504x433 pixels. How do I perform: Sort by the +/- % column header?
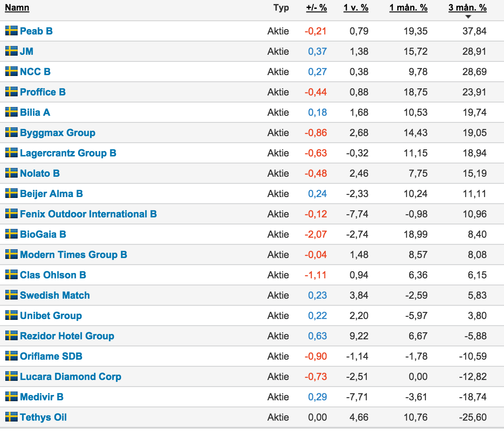[316, 8]
